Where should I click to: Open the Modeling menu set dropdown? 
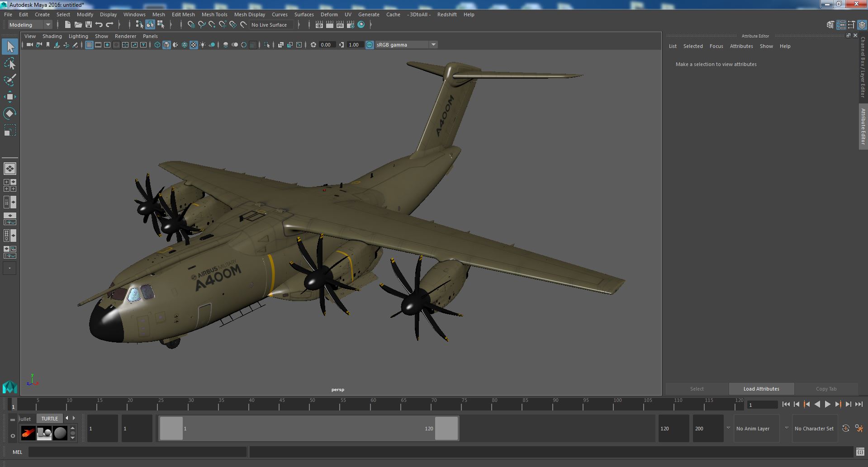tap(30, 25)
